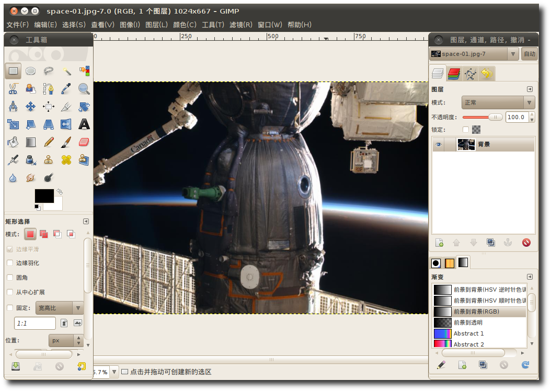
Task: Choose the Heal tool bandage icon
Action: coord(66,160)
